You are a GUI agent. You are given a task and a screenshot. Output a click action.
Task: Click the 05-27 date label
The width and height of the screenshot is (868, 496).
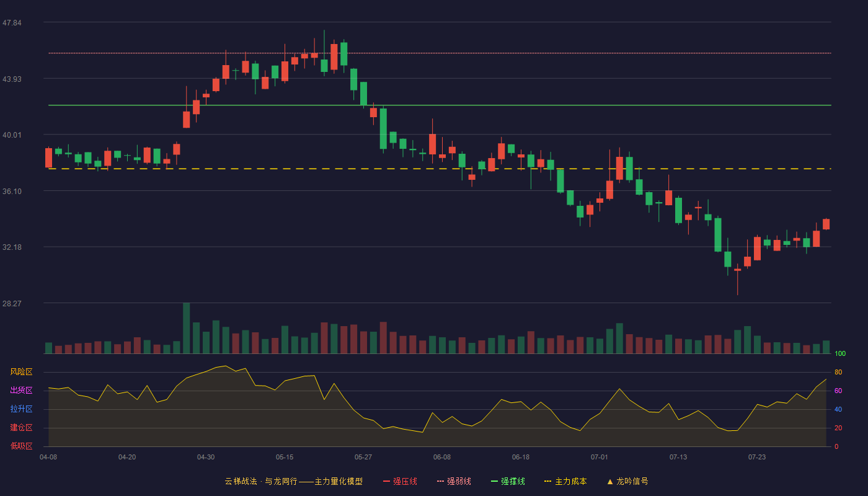click(x=363, y=457)
